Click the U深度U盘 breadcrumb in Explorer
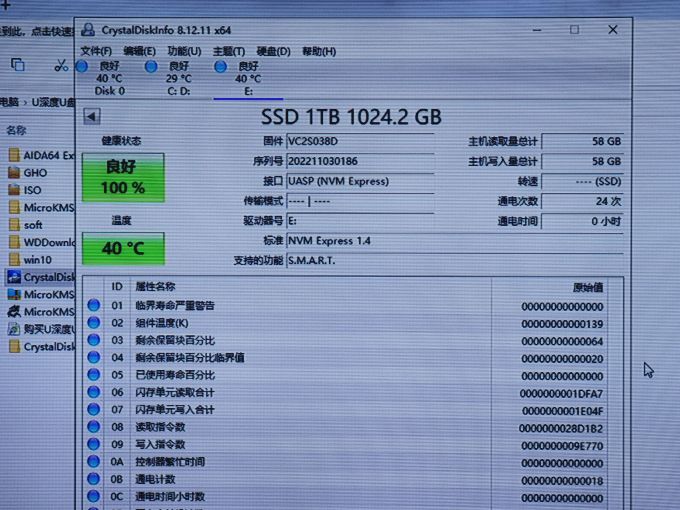680x510 pixels. [53, 102]
